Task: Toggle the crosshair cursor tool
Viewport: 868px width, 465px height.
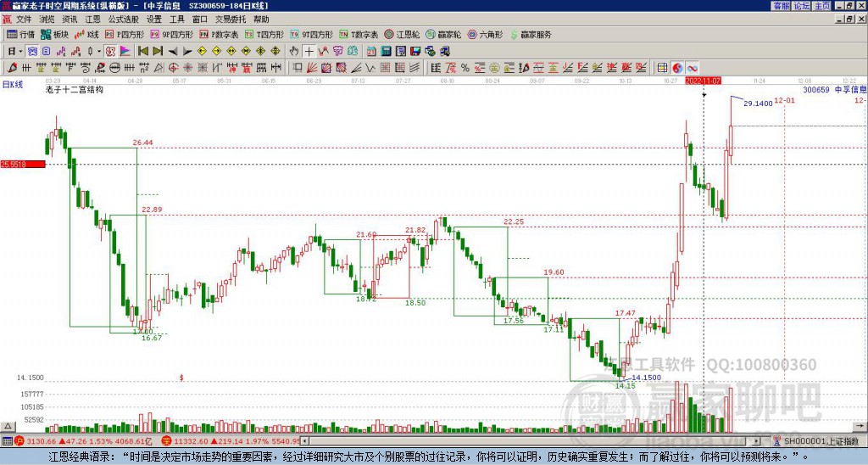Action: tap(309, 52)
